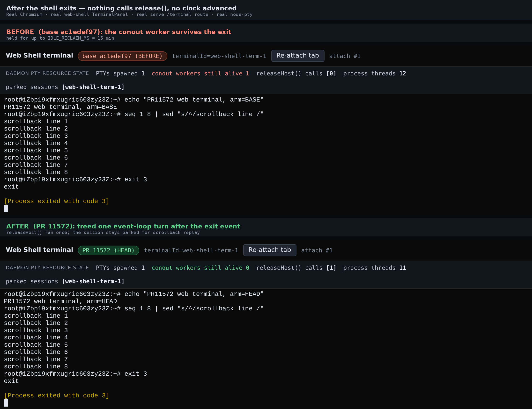Select the PR 11572 (HEAD) badge
This screenshot has height=409, width=532.
108,250
